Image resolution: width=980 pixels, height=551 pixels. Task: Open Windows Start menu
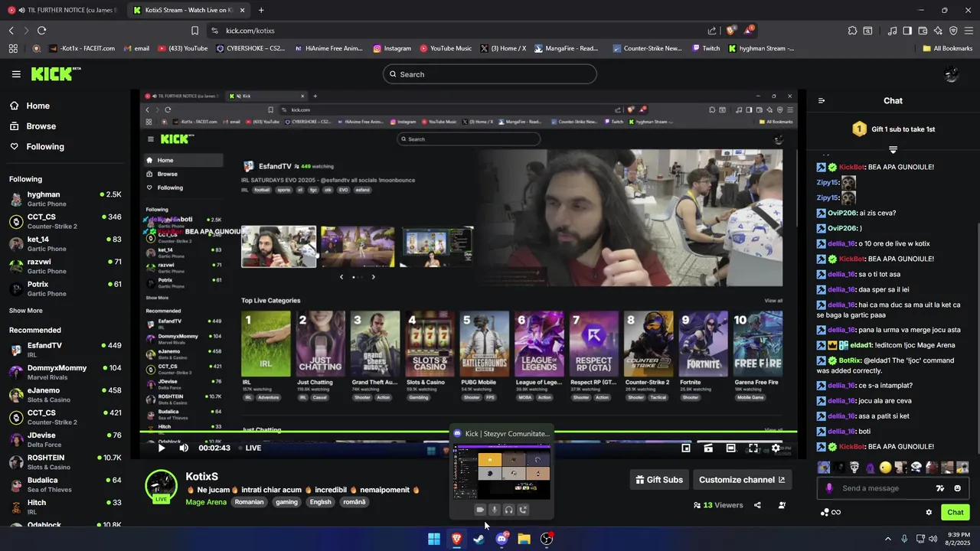click(x=434, y=539)
